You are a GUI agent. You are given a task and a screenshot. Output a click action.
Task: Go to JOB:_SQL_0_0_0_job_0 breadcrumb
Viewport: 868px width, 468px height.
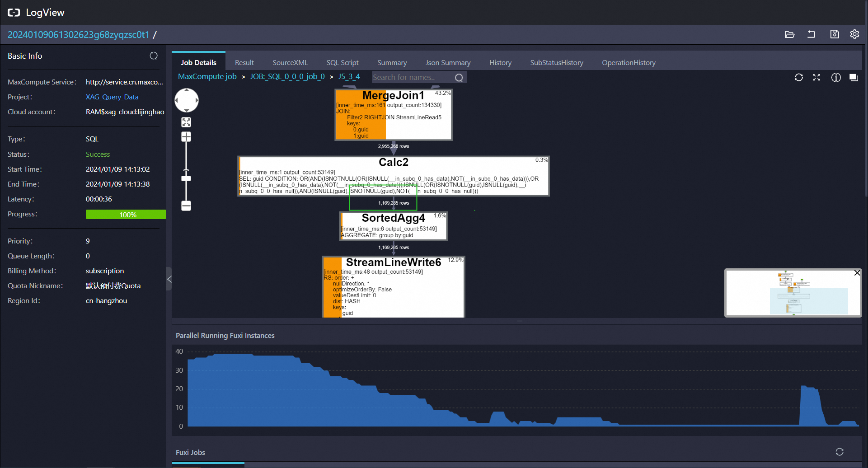click(287, 76)
